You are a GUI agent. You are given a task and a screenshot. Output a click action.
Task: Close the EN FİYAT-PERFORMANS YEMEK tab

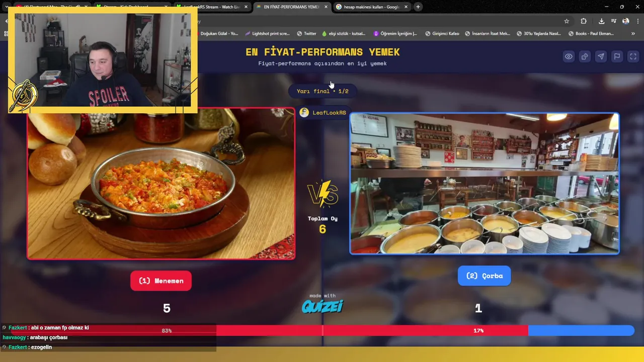[x=326, y=7]
